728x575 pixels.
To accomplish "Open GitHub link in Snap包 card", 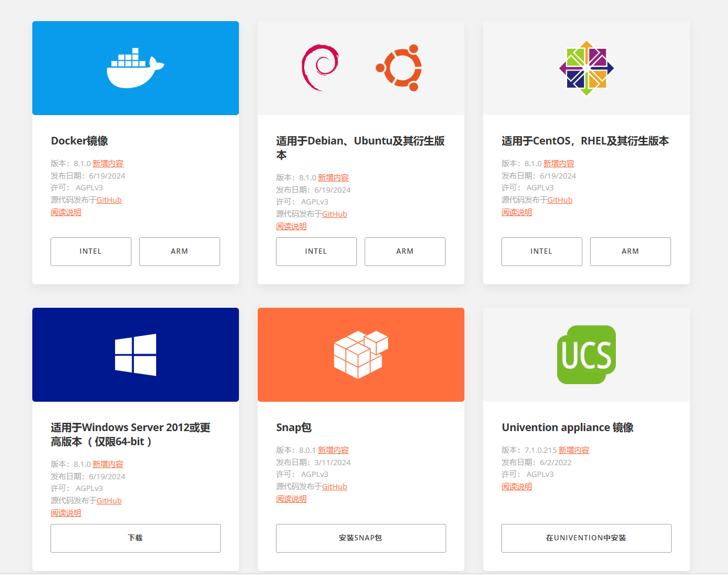I will [335, 486].
